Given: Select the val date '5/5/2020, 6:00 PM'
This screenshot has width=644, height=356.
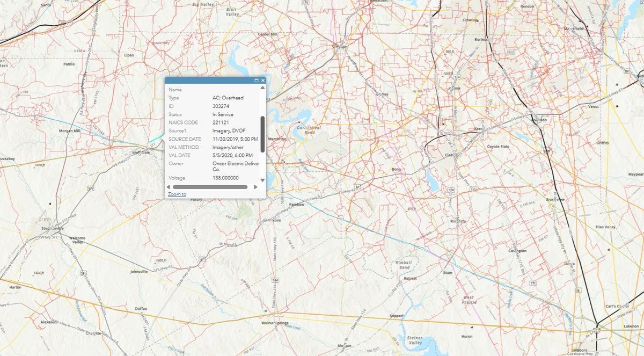Looking at the screenshot, I should 232,155.
